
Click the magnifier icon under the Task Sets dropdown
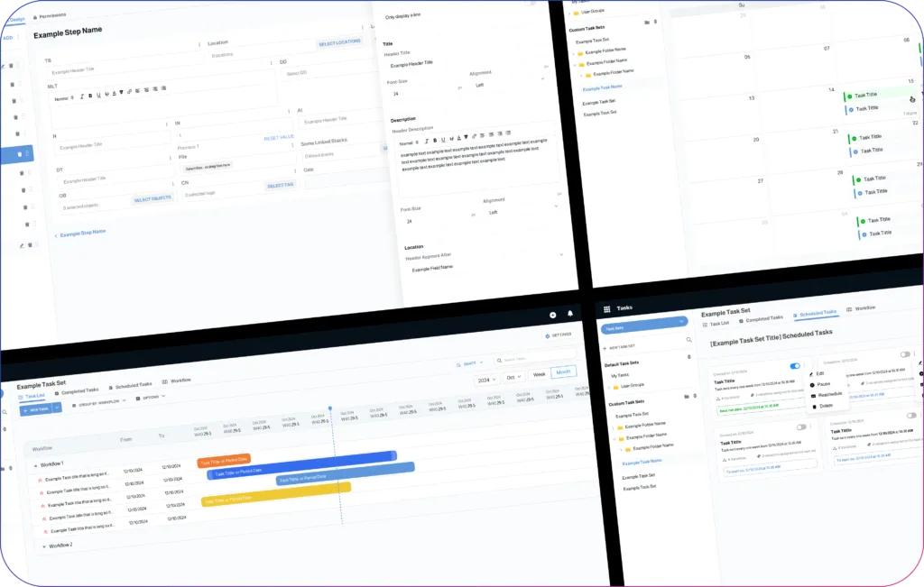coord(688,340)
